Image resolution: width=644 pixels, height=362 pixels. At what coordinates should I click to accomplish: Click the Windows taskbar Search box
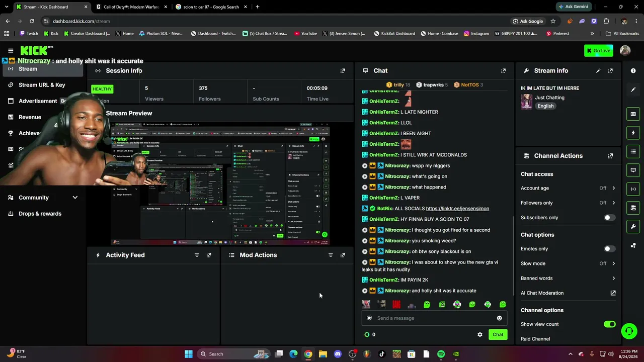(234, 354)
